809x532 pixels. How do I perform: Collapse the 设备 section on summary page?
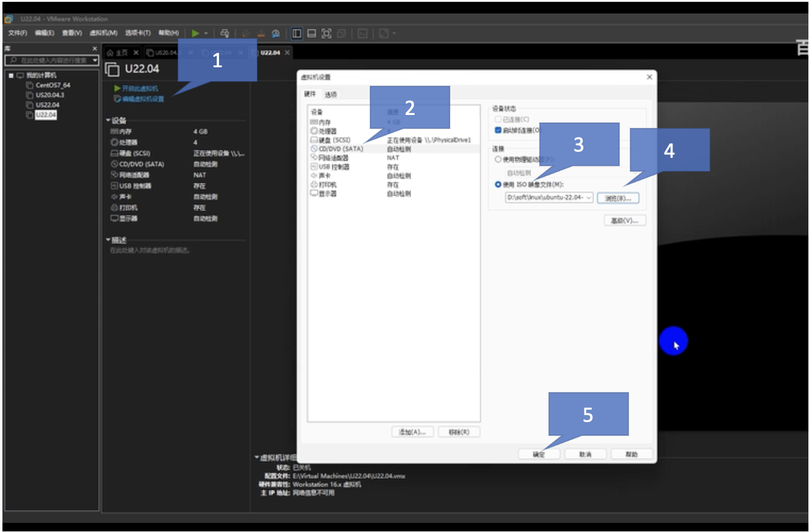click(108, 121)
